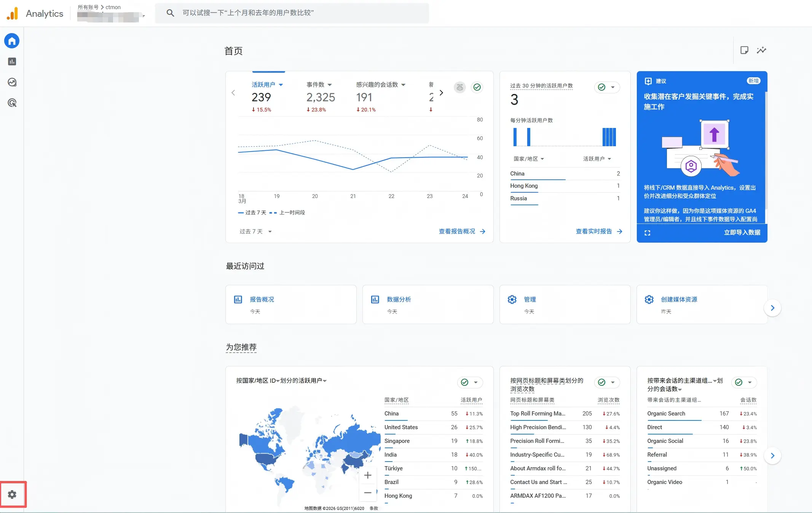This screenshot has height=513, width=812.
Task: Click the High Precision Bendi... page row
Action: click(x=565, y=427)
